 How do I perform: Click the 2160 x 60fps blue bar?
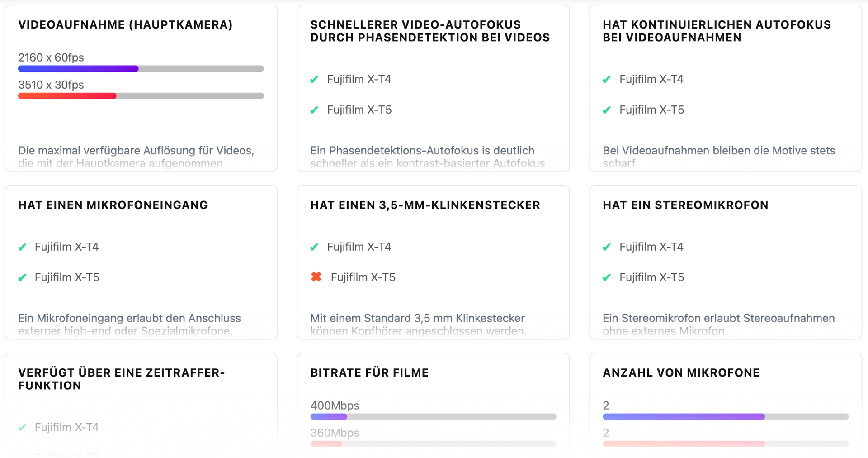point(78,69)
